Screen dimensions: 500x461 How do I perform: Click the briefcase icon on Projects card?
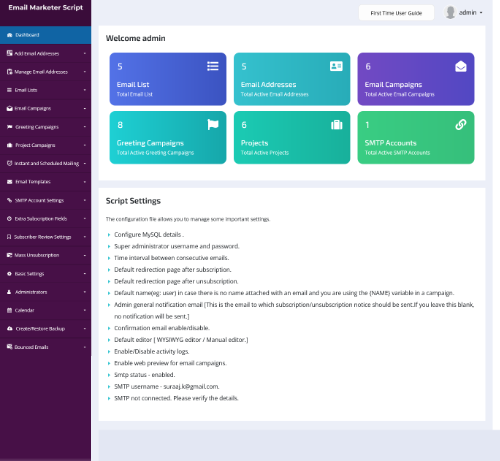(337, 125)
